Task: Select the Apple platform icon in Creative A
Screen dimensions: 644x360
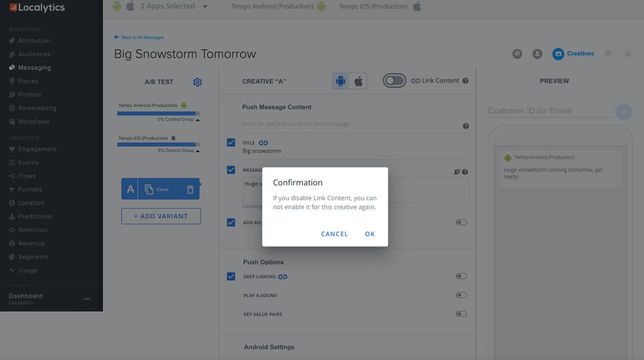Action: pos(359,81)
